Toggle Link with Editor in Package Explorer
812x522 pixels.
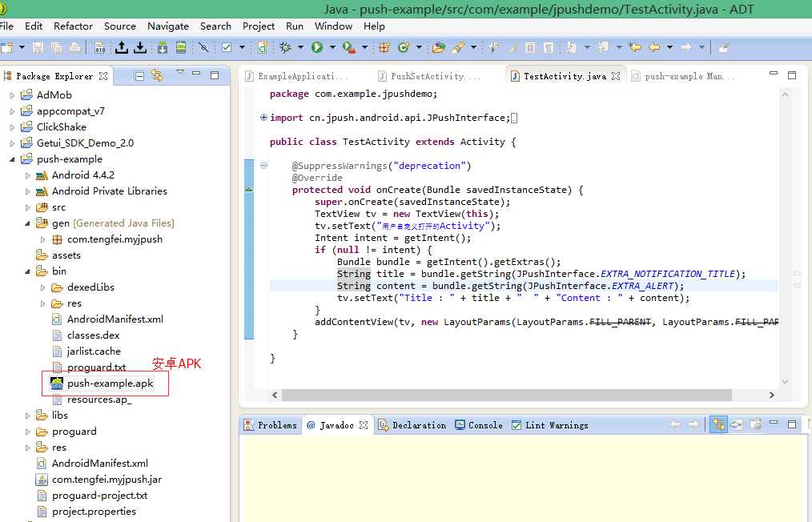pyautogui.click(x=157, y=76)
